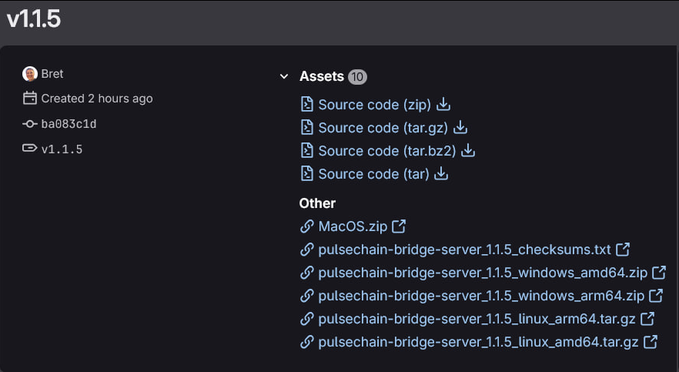The width and height of the screenshot is (679, 372).
Task: Open the linux_amd64.tar.gz asset link
Action: pos(479,343)
